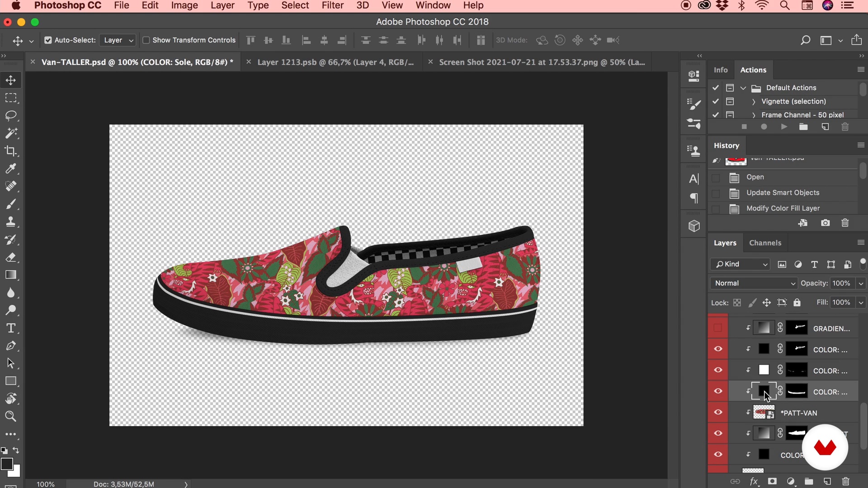Open the Search icon in options bar
Screen dimensions: 868x488
coord(805,40)
